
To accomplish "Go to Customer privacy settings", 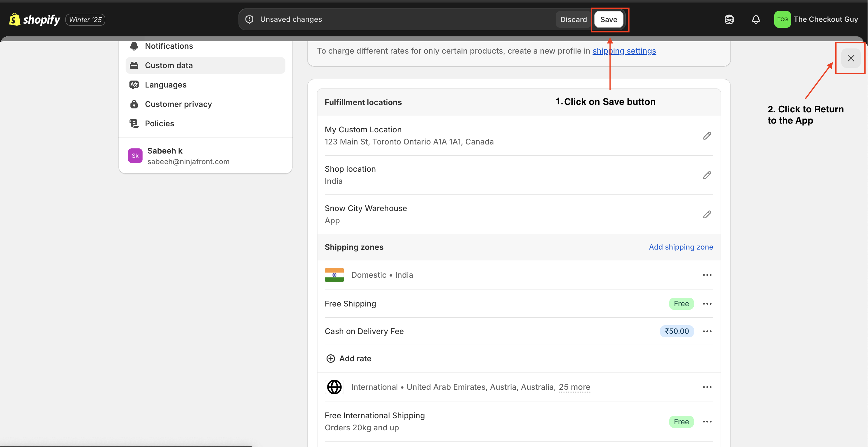I will [178, 104].
